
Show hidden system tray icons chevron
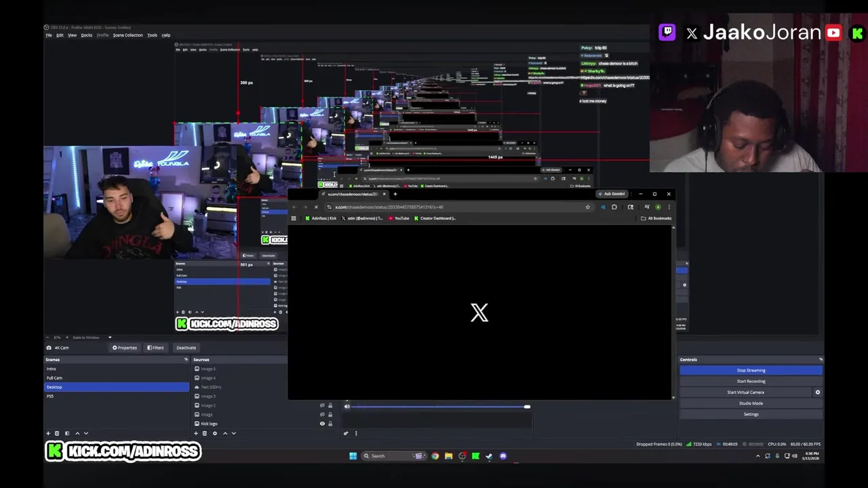pos(757,456)
